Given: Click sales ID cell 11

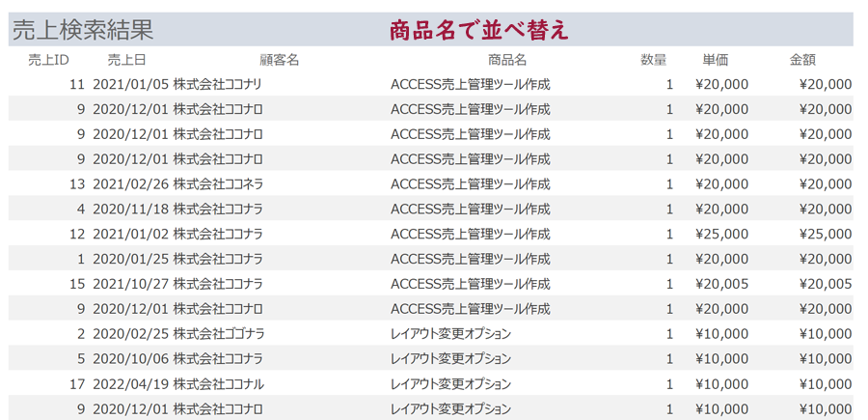Looking at the screenshot, I should 77,84.
